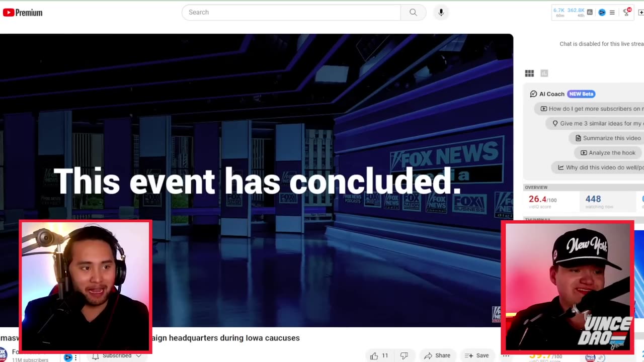The height and width of the screenshot is (362, 644).
Task: Open the AI Coach chat icon
Action: 533,94
